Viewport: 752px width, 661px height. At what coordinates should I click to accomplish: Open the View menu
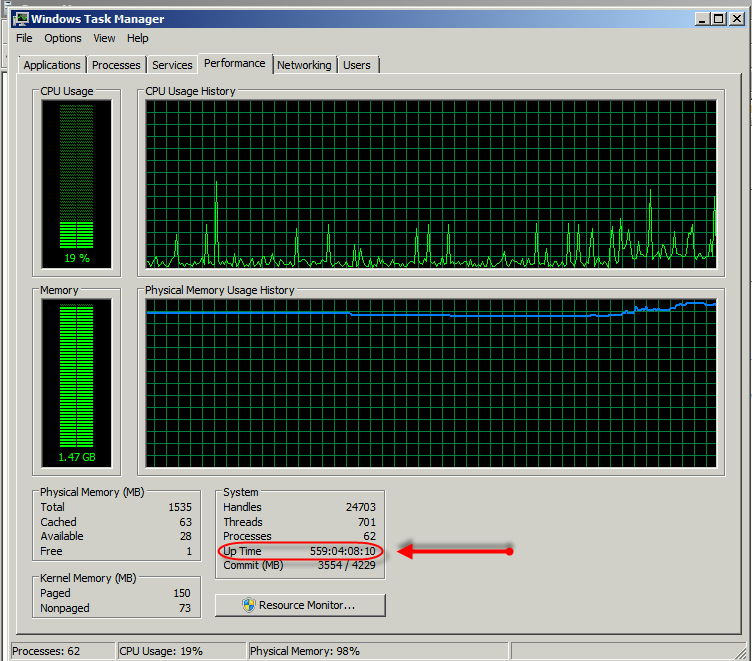click(104, 38)
